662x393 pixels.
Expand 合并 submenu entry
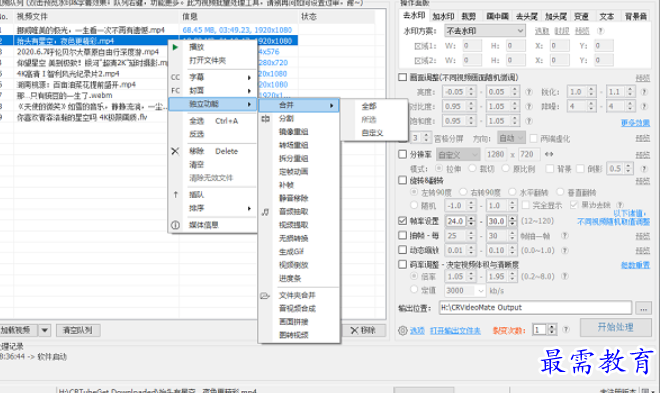tap(299, 105)
